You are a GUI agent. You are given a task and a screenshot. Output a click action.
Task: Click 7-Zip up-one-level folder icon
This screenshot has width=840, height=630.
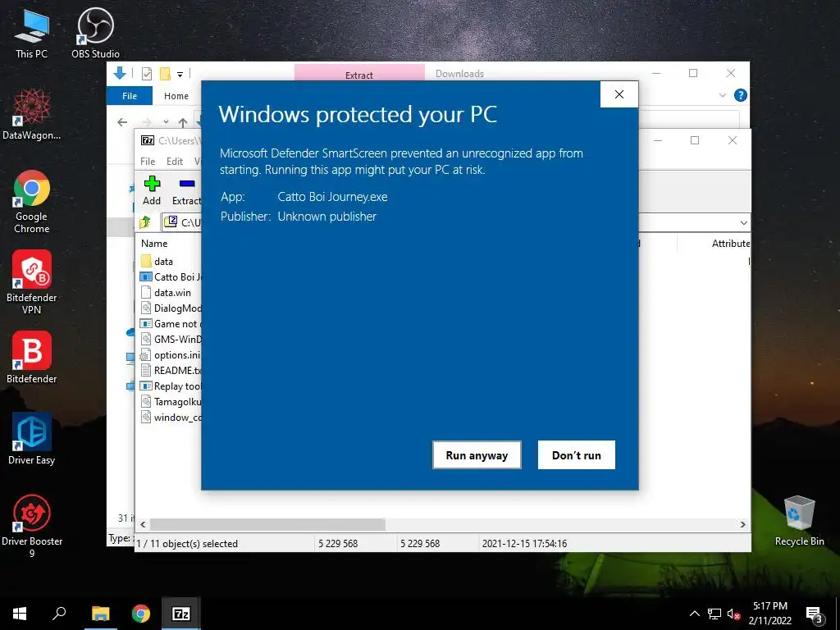[145, 221]
